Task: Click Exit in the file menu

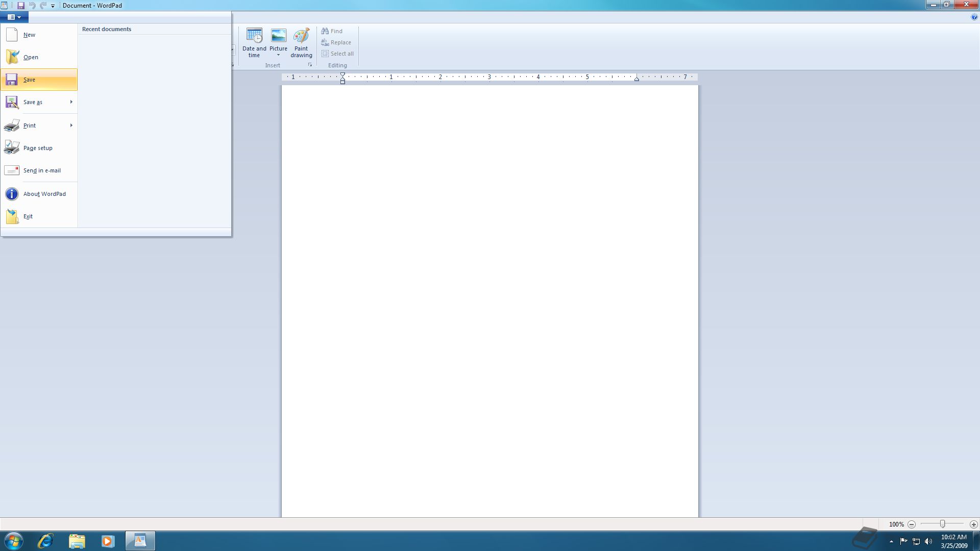Action: tap(39, 216)
